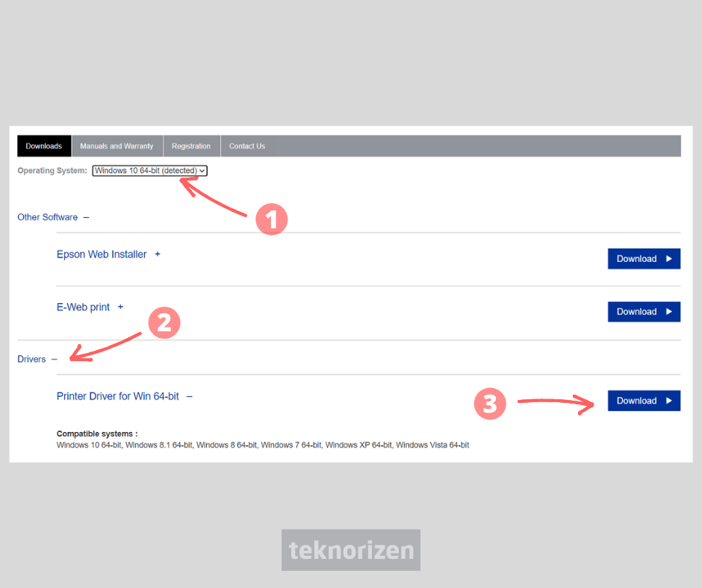Open the Operating System dropdown
This screenshot has height=588, width=702.
pos(149,170)
